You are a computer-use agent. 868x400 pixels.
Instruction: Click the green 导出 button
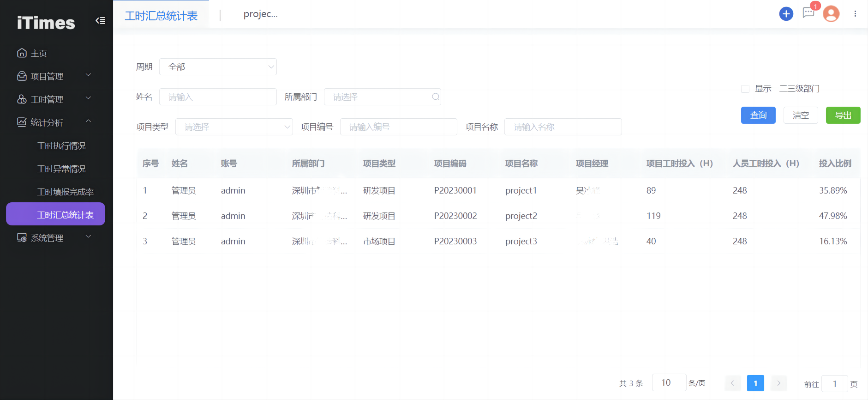click(843, 115)
